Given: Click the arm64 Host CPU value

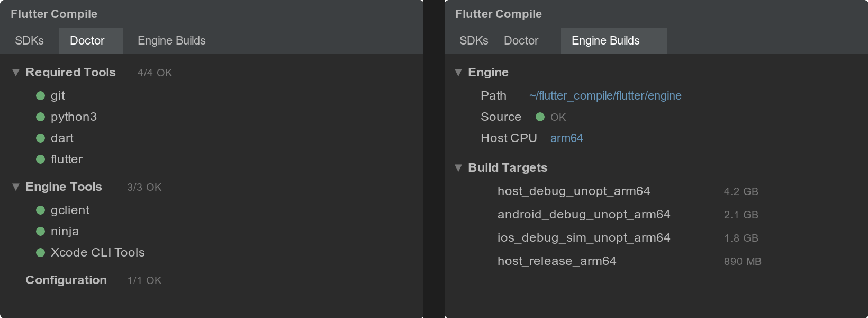Looking at the screenshot, I should point(566,138).
